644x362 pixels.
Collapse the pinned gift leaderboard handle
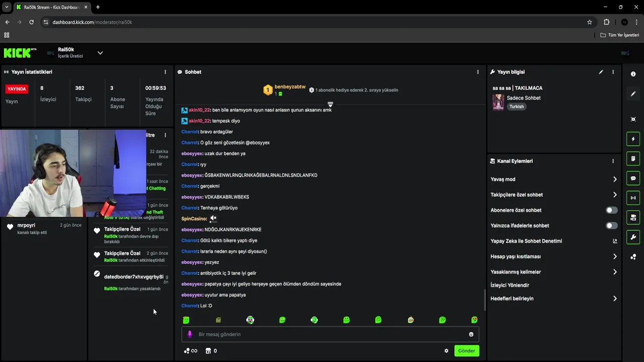coord(330,104)
